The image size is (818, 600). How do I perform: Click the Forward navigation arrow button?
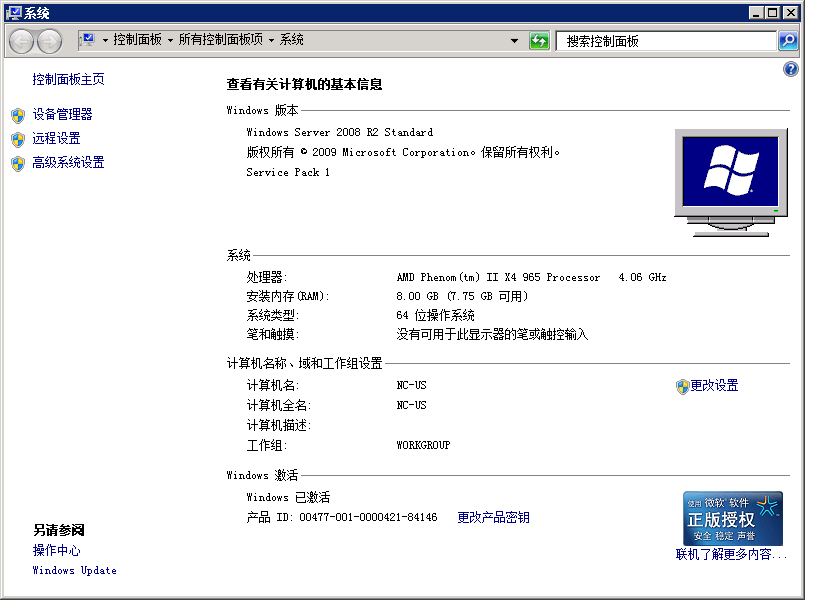point(50,41)
